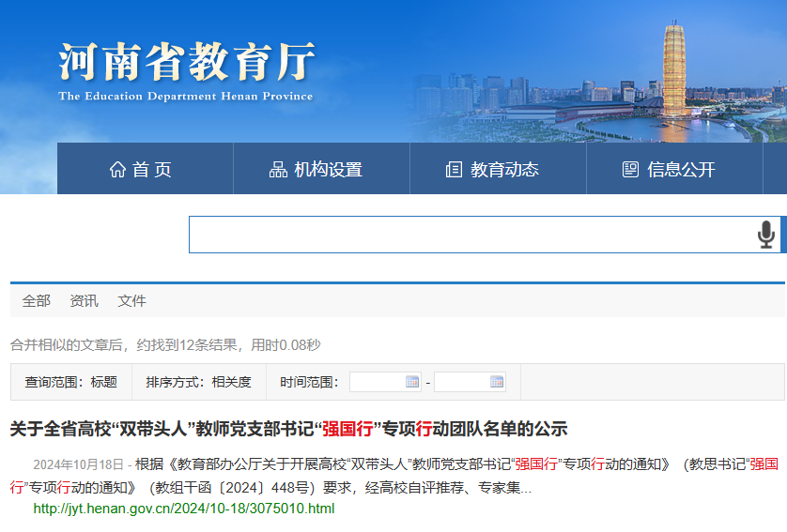Expand the 排序方式 相关度 sort option

pos(198,382)
